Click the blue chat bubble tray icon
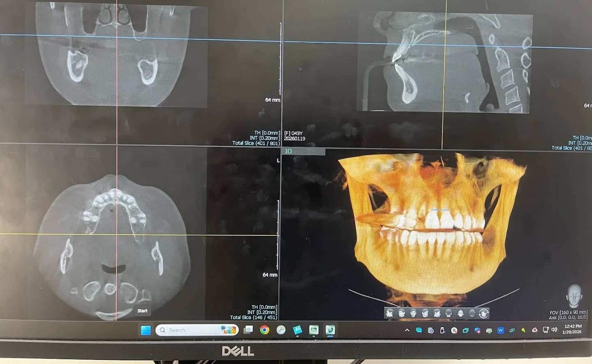The height and width of the screenshot is (364, 592). (x=419, y=330)
